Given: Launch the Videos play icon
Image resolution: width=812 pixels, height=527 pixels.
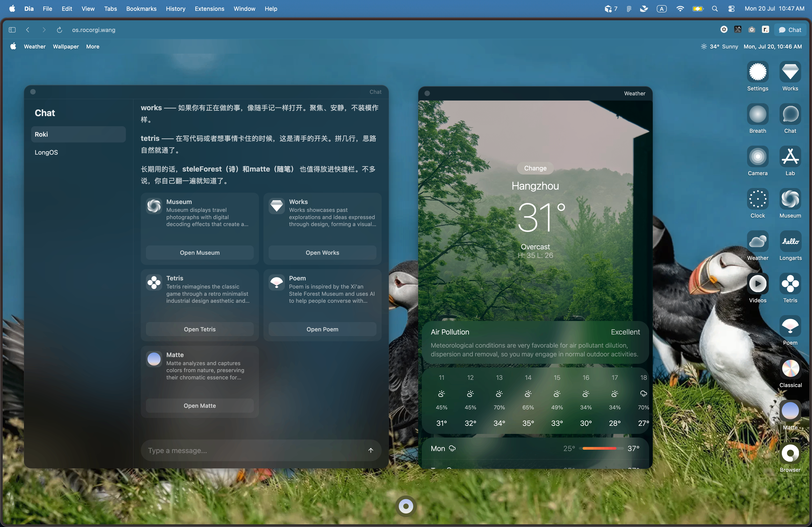Looking at the screenshot, I should pyautogui.click(x=757, y=284).
